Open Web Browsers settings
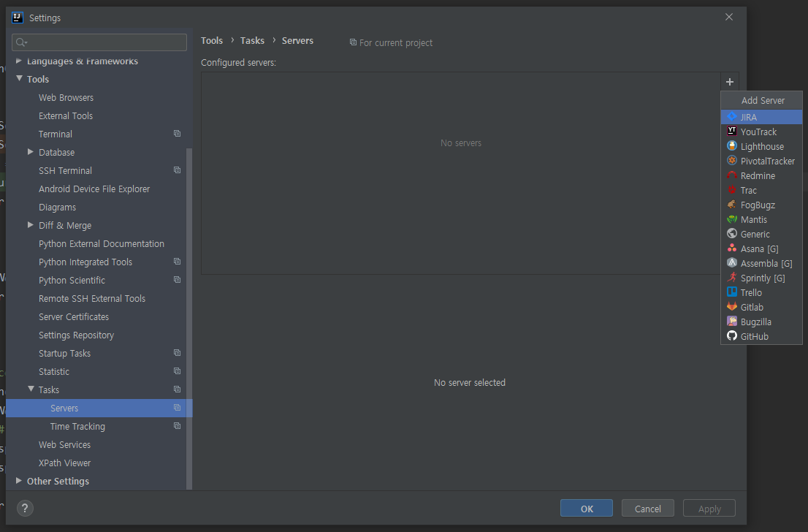 (x=66, y=97)
